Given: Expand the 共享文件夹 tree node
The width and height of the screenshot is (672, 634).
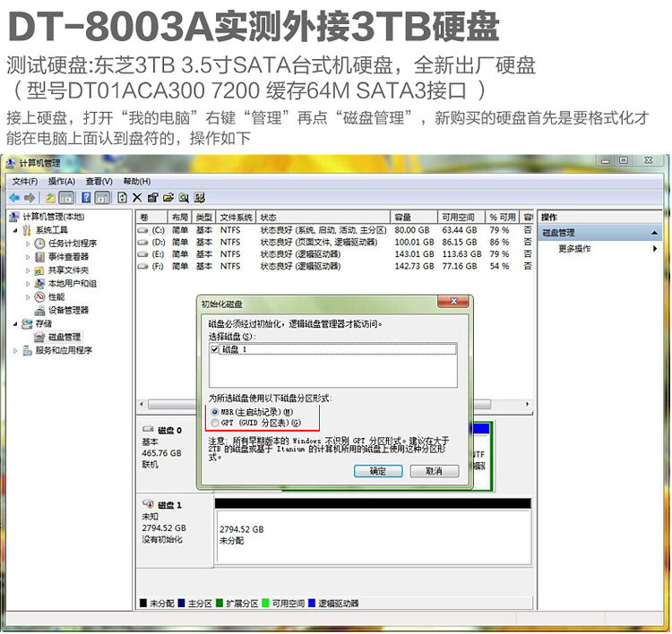Looking at the screenshot, I should point(29,270).
